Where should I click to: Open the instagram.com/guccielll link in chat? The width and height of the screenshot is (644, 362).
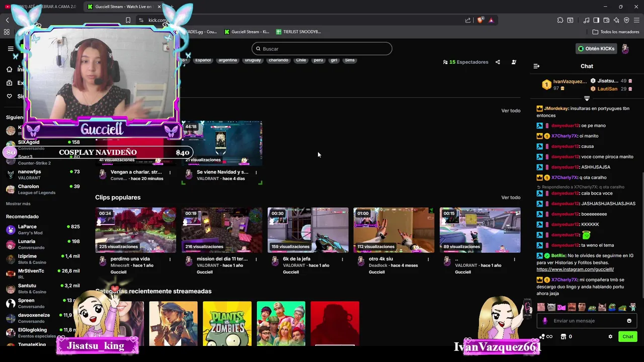575,269
